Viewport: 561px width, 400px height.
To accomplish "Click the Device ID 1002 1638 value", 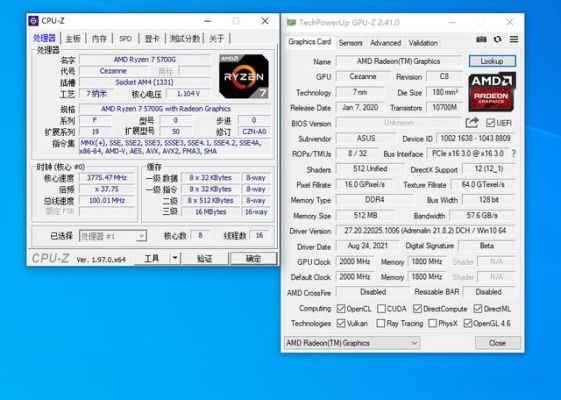I will (x=475, y=138).
